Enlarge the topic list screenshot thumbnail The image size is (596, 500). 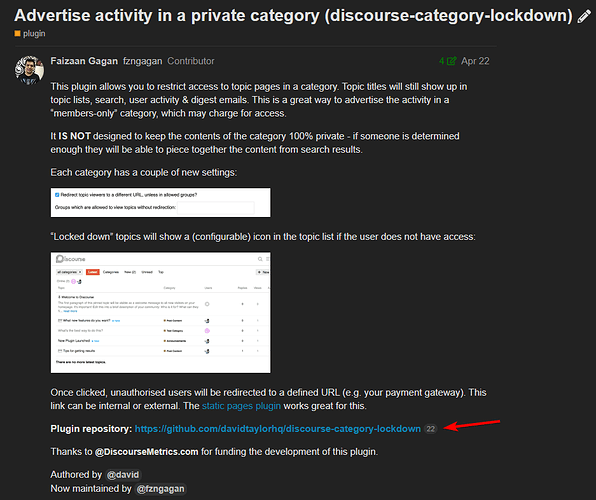point(161,312)
